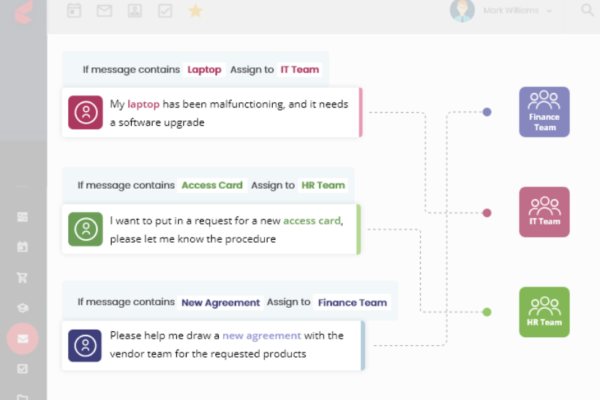Viewport: 600px width, 400px height.
Task: Open the shopping cart icon in sidebar
Action: [22, 278]
